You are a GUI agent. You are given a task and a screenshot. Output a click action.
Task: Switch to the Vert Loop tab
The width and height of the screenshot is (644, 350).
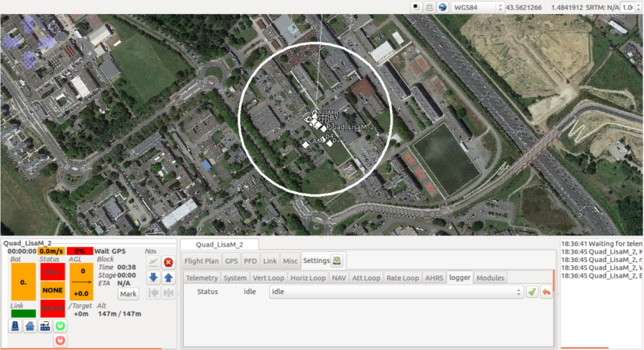[x=268, y=278]
